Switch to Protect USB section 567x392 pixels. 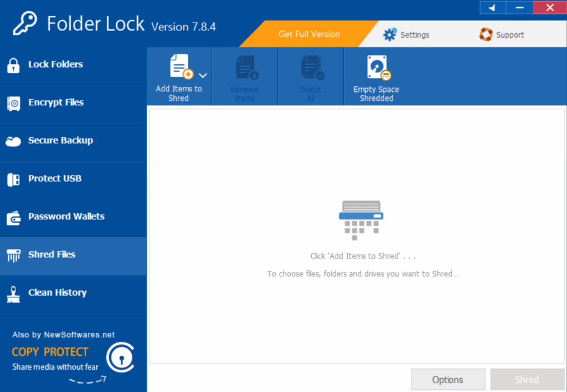point(74,179)
